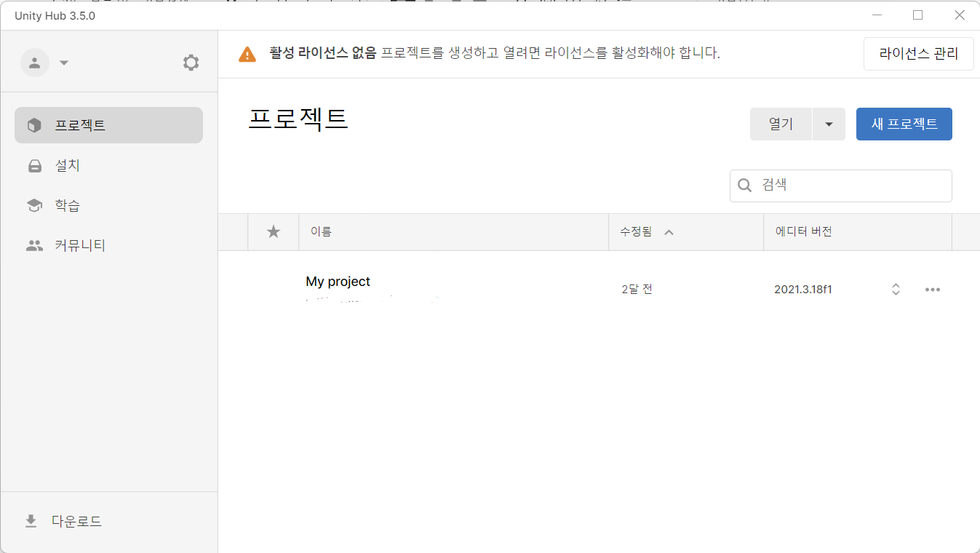Click the cube icon beside 프로젝트
Screen dimensions: 980x553
(34, 125)
